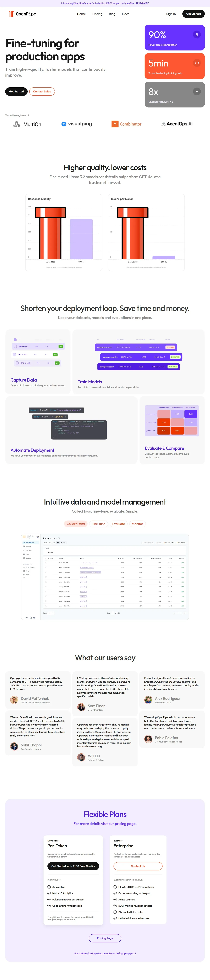
Task: Click the hero Get Started button
Action: (x=16, y=91)
